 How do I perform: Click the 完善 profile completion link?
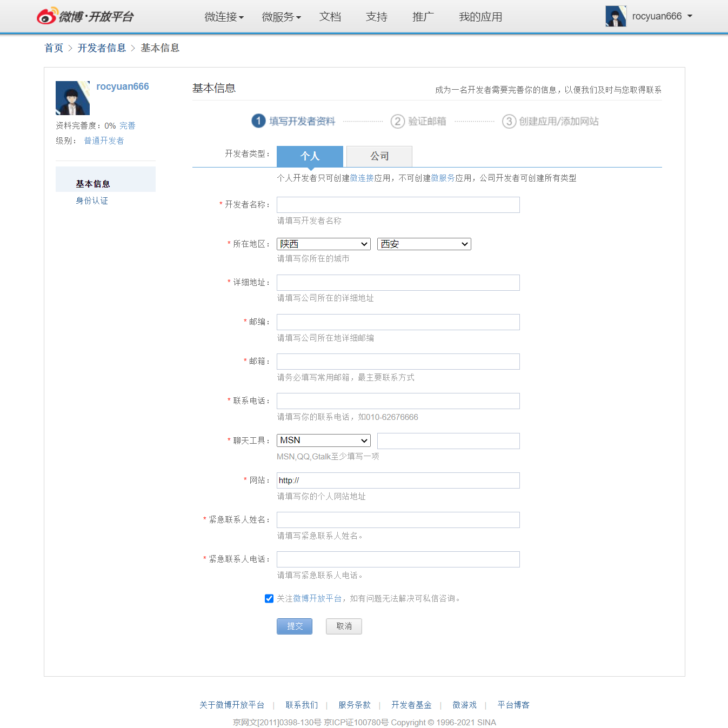coord(128,125)
